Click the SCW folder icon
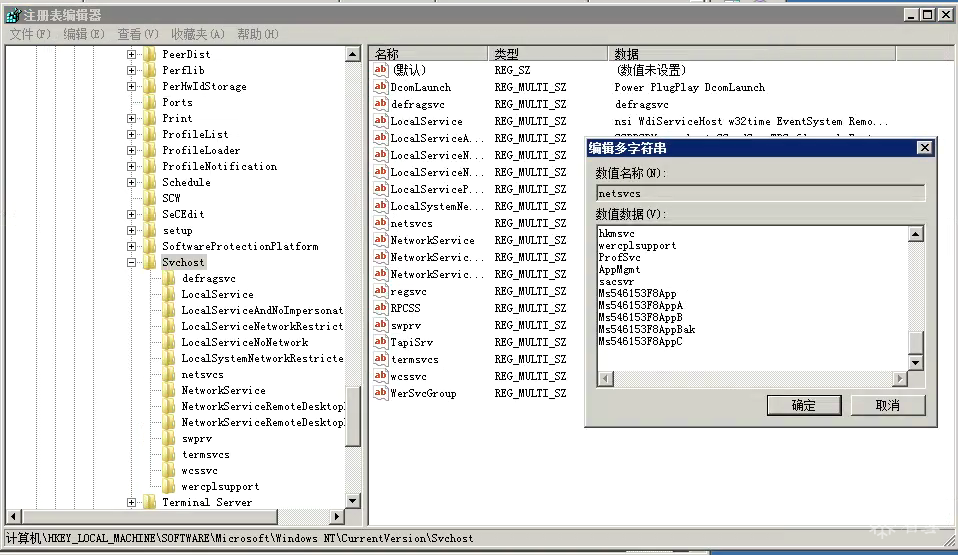 [150, 198]
